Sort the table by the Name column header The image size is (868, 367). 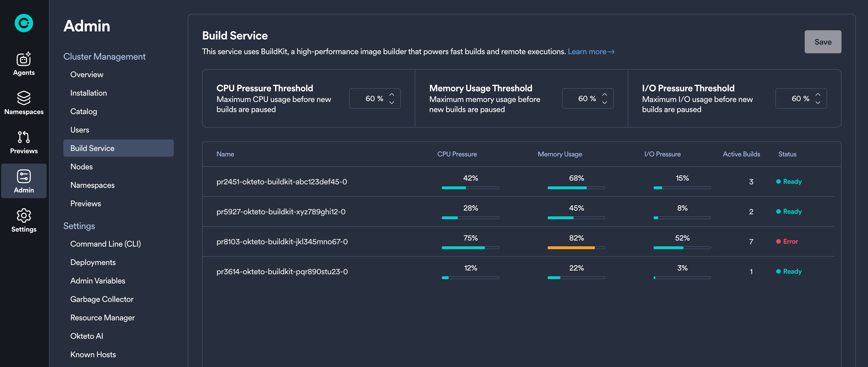coord(225,154)
